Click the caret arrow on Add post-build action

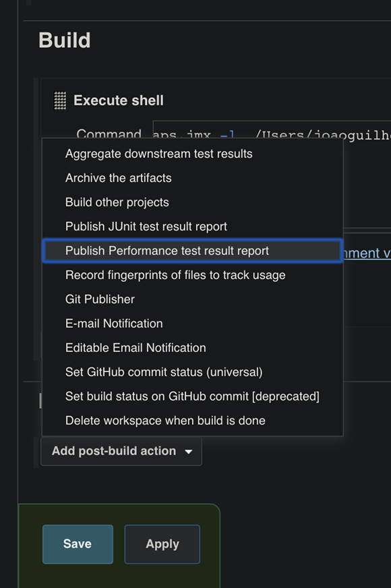pos(189,452)
